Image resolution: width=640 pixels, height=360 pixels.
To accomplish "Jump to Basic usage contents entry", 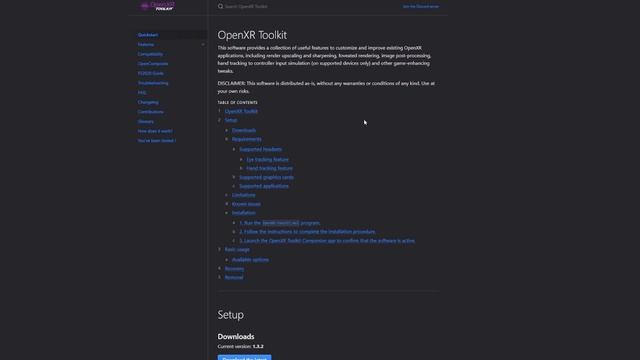I will [x=237, y=249].
